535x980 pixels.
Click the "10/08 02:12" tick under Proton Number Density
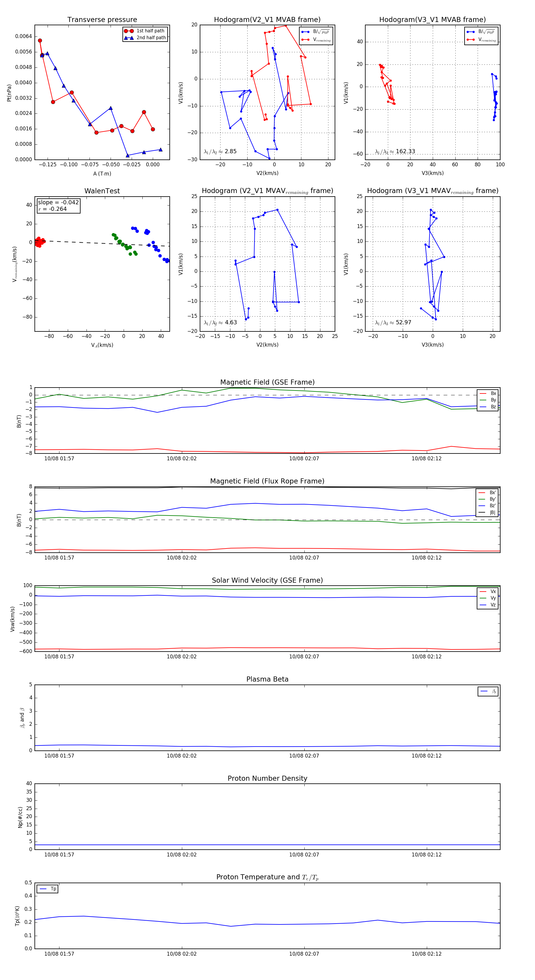[x=427, y=854]
